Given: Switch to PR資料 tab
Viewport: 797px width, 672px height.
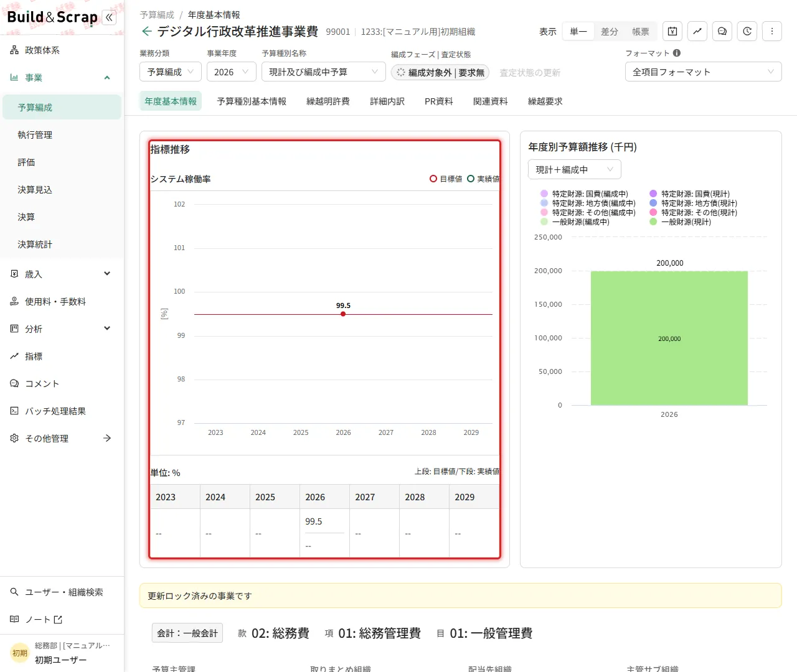Looking at the screenshot, I should (439, 101).
